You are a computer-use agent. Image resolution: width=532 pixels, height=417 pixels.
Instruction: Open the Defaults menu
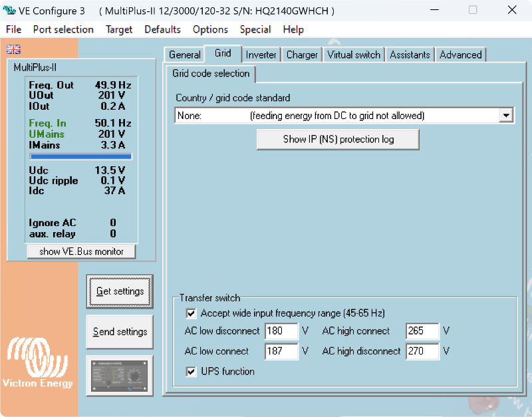(x=162, y=29)
